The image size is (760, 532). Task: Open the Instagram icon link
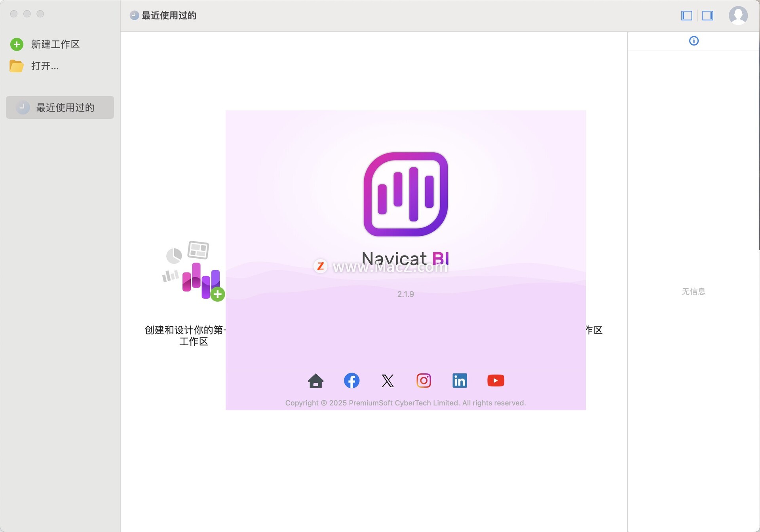pos(424,381)
